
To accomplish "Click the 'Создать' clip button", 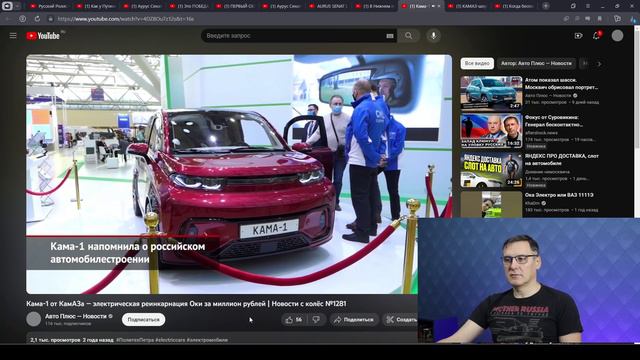I will pos(402,320).
